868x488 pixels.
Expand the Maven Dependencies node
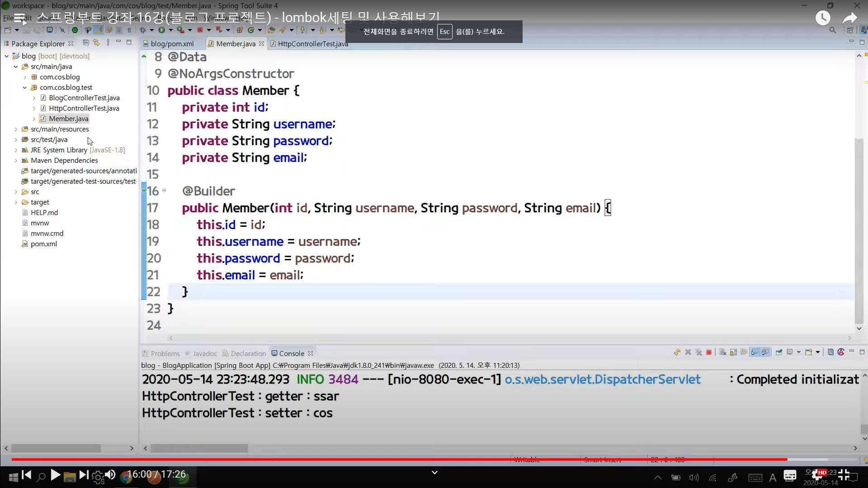15,160
